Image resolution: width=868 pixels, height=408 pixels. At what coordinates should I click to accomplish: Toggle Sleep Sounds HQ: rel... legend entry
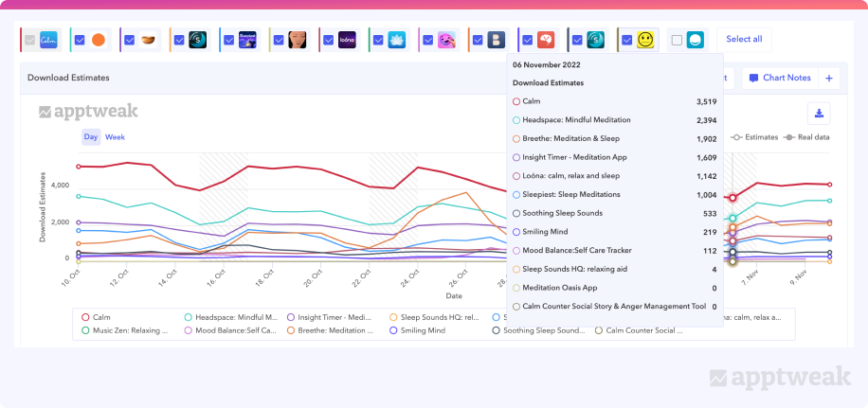436,317
